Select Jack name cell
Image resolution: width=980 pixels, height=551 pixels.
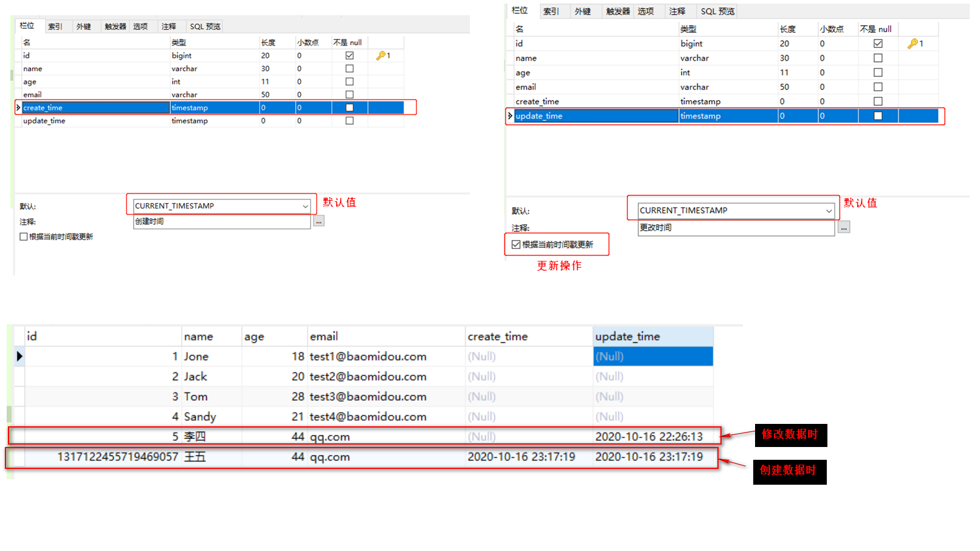(212, 376)
